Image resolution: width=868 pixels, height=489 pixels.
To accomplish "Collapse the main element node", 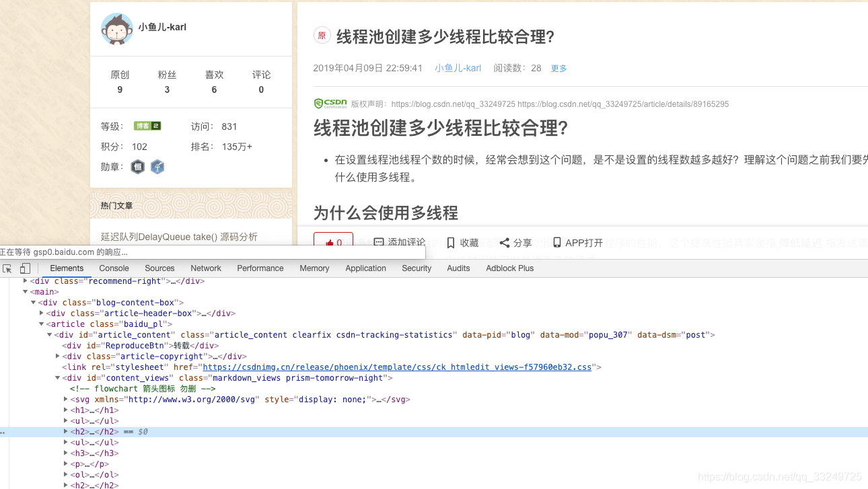I will tap(26, 292).
